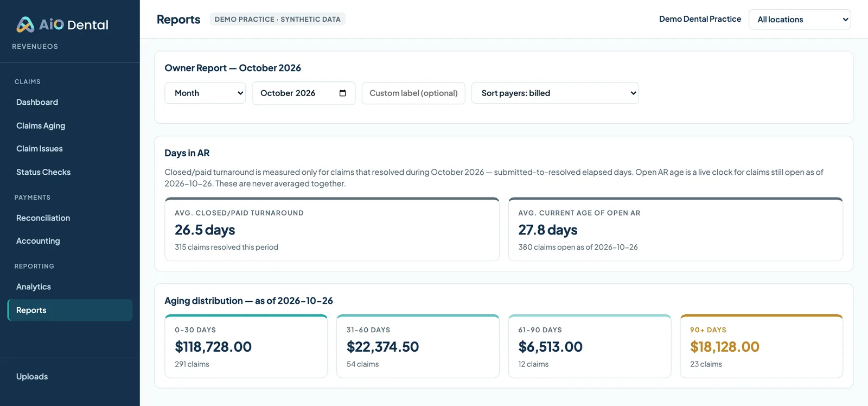868x406 pixels.
Task: Click the Custom label (optional) field
Action: point(413,93)
